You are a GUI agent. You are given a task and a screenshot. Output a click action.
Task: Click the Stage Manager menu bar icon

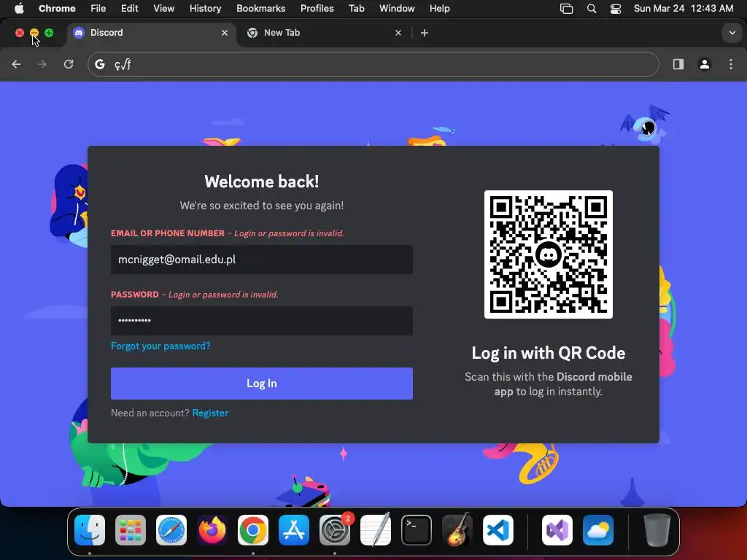[x=566, y=9]
